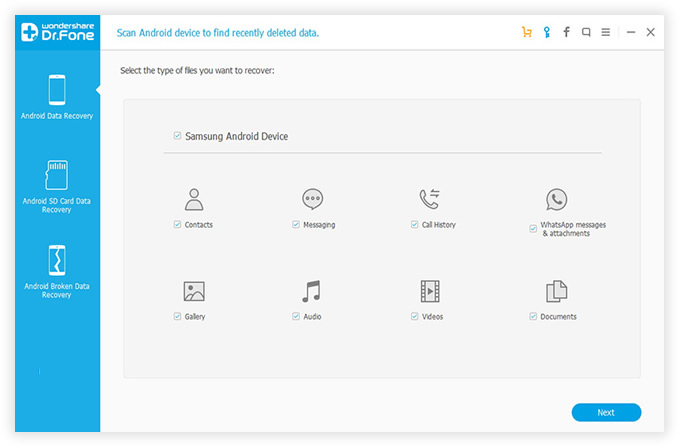Click 'Scan Android device to find recently deleted data' heading
Screen dimensions: 679x447
tap(218, 33)
